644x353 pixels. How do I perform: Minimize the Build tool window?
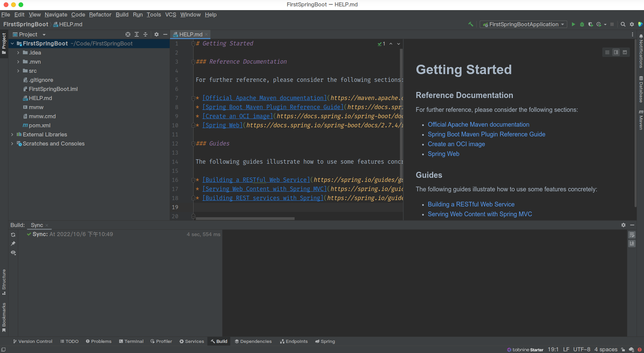[x=632, y=225]
